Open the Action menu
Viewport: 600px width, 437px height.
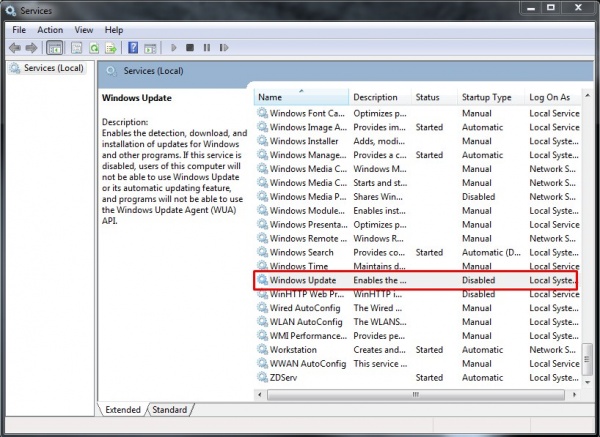click(50, 30)
